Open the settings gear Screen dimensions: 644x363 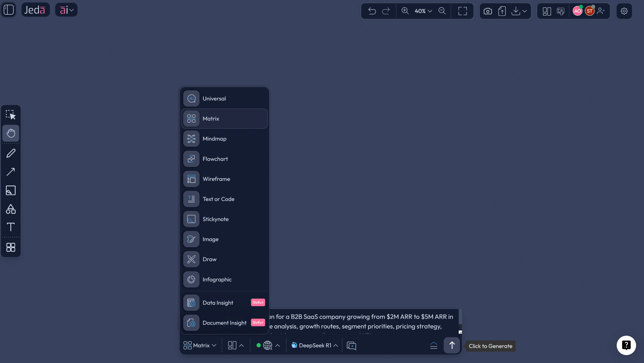coord(624,11)
